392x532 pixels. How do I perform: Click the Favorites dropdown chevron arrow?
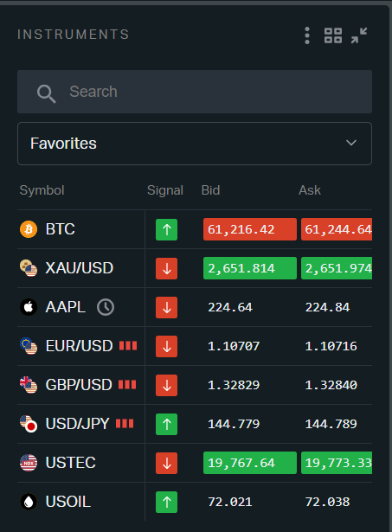click(351, 143)
